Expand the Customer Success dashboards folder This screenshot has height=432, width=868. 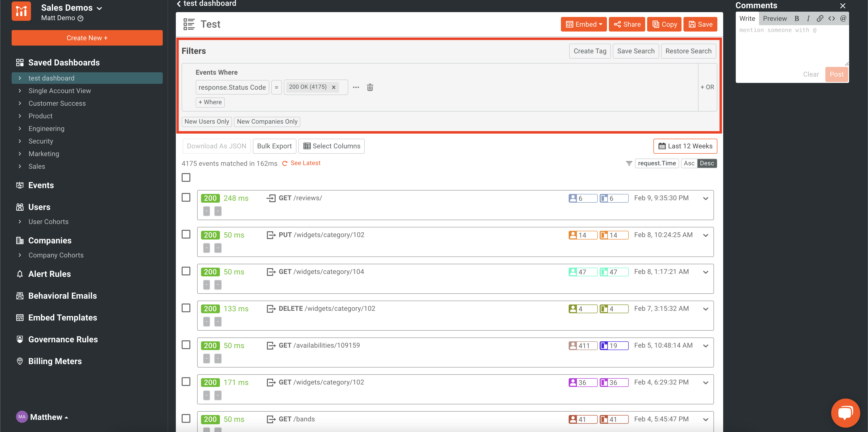pos(20,103)
